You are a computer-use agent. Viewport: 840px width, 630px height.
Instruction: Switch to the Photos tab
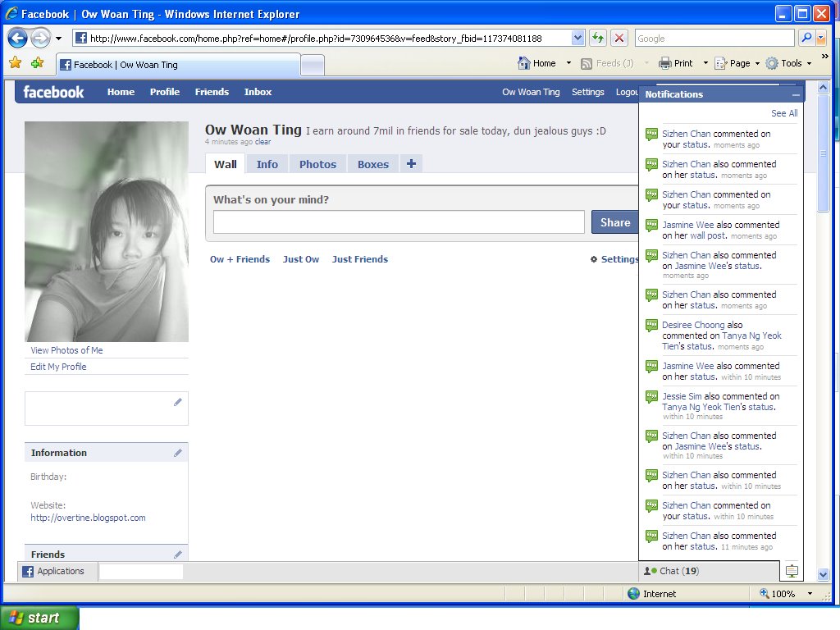click(x=317, y=164)
